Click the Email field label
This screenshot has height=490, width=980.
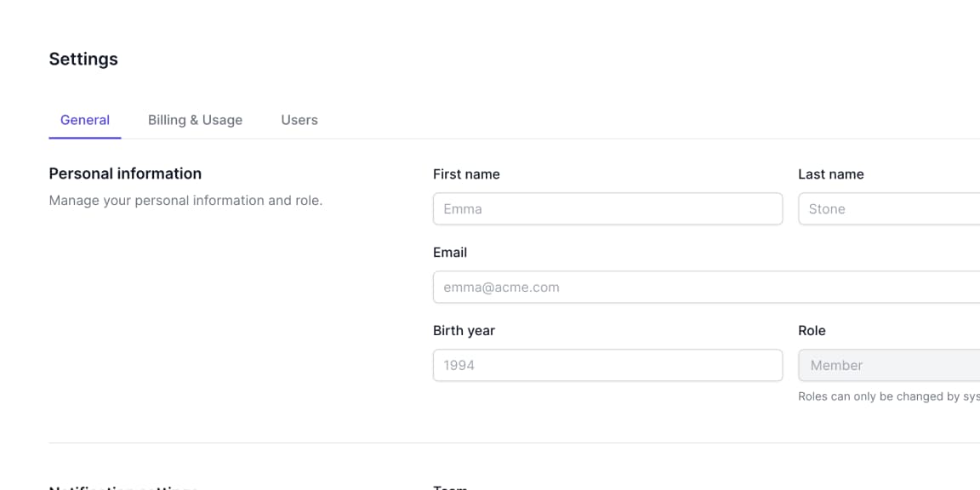coord(450,252)
